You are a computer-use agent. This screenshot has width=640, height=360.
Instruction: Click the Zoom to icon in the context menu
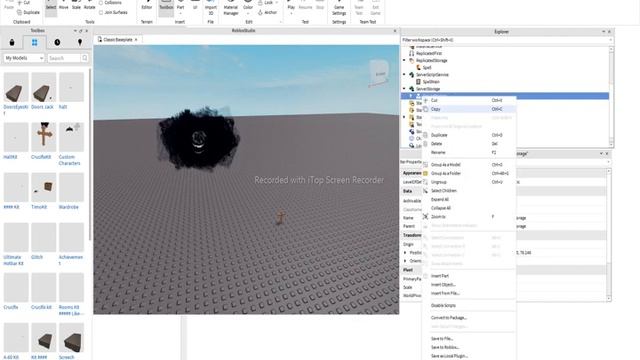425,217
